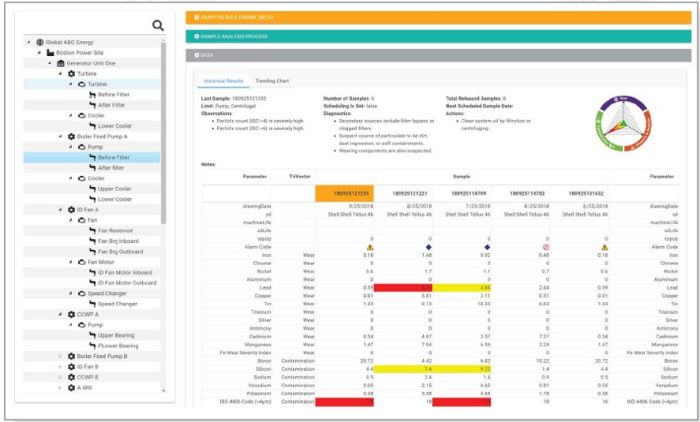
Task: Switch to the Trending Chart tab
Action: (x=272, y=80)
